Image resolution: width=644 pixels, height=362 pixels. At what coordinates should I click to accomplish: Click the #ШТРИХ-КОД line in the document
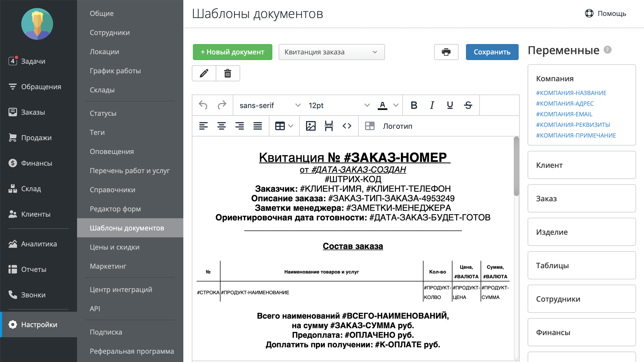pyautogui.click(x=353, y=179)
